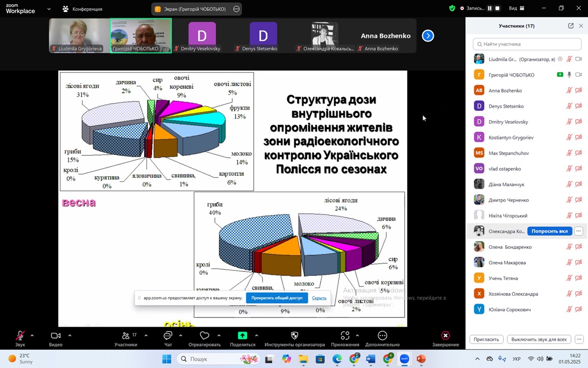Image resolution: width=588 pixels, height=368 pixels.
Task: Expand participants options arrow in toolbar
Action: [146, 335]
